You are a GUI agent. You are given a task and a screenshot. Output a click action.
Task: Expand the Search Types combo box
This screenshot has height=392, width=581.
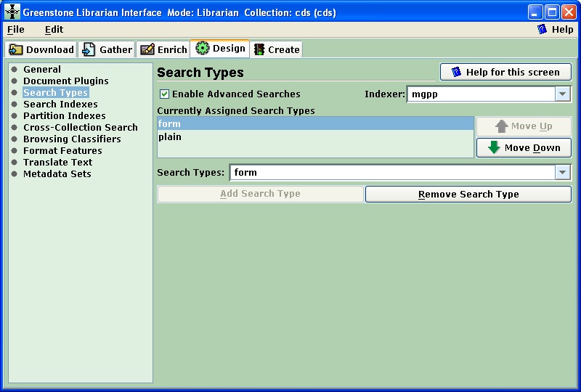pyautogui.click(x=563, y=173)
